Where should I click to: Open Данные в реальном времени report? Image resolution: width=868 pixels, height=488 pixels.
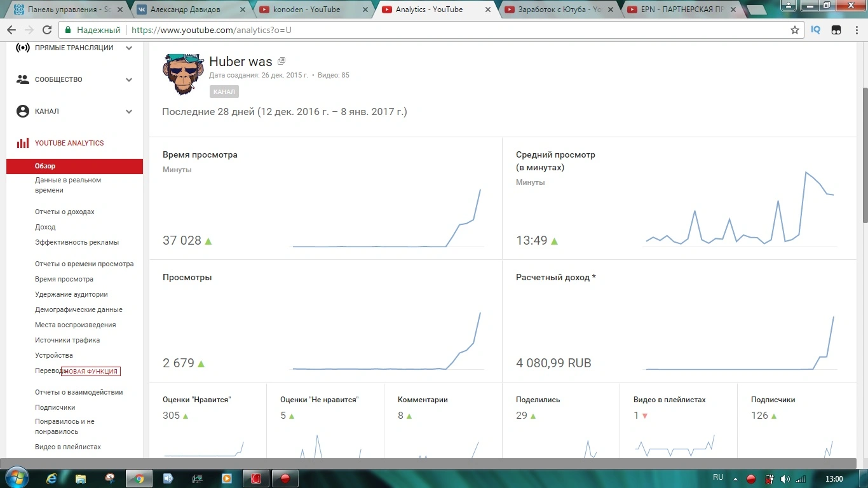(68, 185)
